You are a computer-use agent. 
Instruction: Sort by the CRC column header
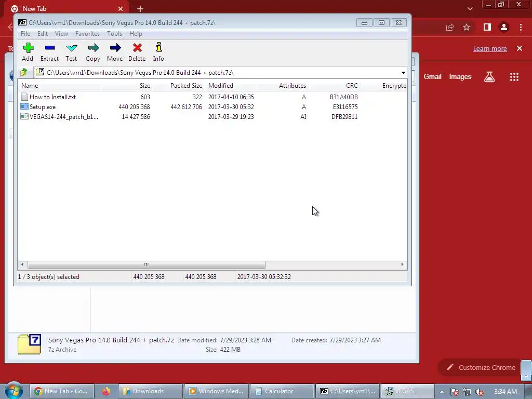335,86
